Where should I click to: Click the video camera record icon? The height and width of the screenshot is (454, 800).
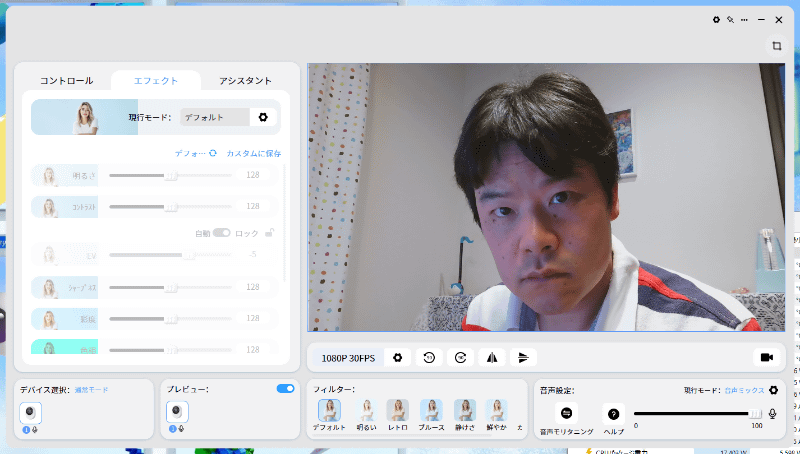point(767,358)
